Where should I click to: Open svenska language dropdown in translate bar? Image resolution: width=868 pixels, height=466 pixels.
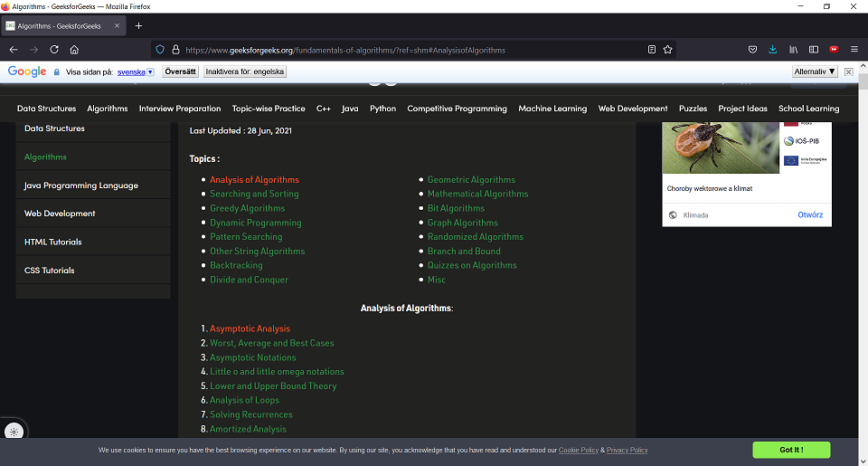[136, 72]
